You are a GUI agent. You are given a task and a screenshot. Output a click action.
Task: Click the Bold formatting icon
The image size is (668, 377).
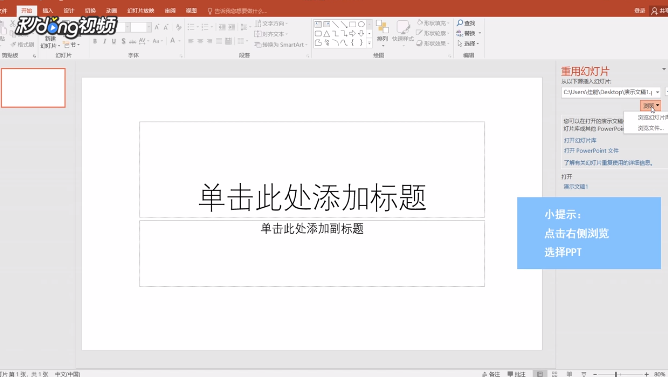pyautogui.click(x=95, y=41)
